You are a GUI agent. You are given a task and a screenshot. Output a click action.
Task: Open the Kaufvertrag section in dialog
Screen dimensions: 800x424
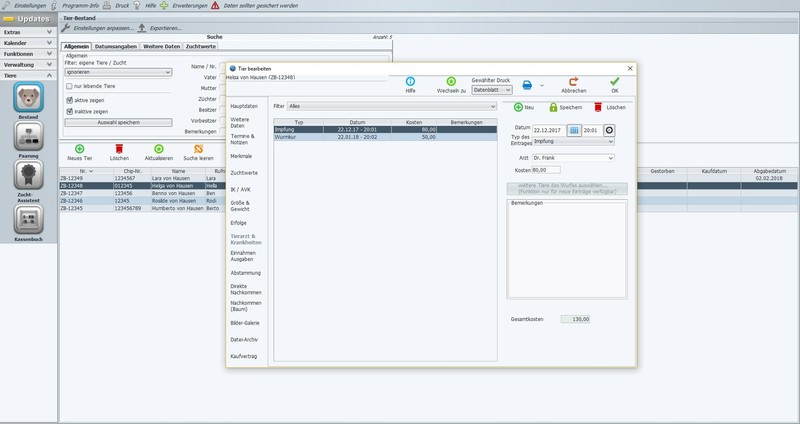pyautogui.click(x=244, y=356)
